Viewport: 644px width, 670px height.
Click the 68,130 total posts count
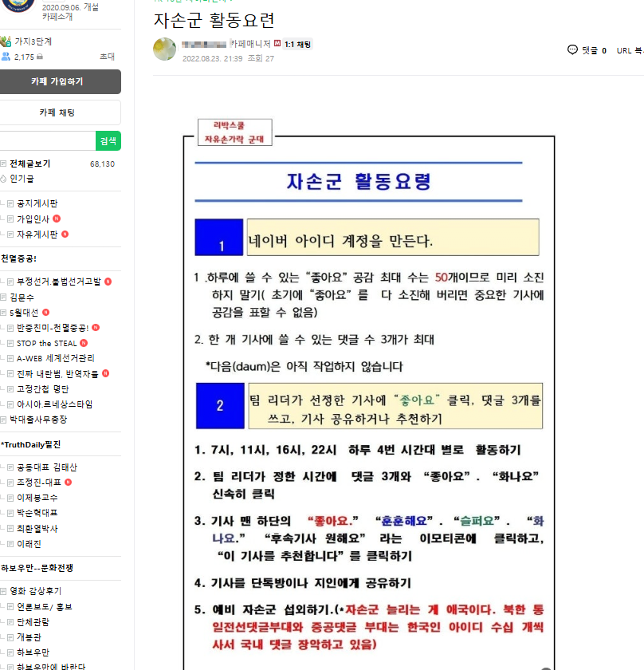pos(103,164)
